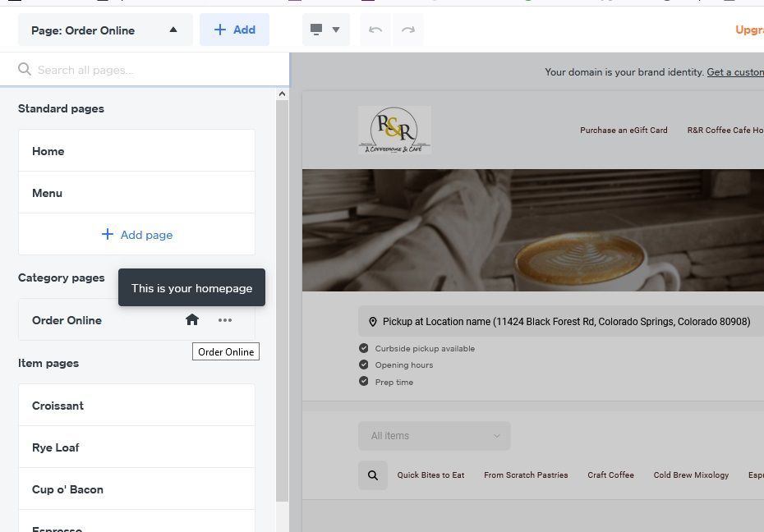Click the Opening hours checkmark
Screen dimensions: 764x532
point(364,365)
